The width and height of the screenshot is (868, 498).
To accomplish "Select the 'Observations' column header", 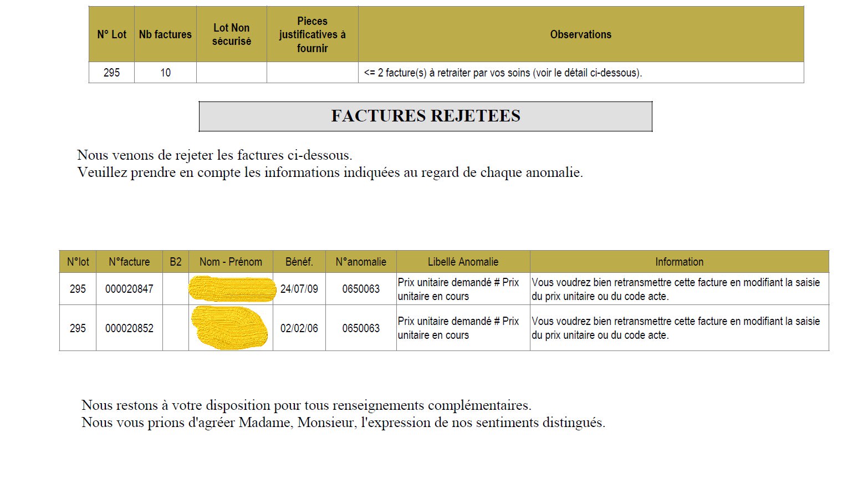I will 580,34.
